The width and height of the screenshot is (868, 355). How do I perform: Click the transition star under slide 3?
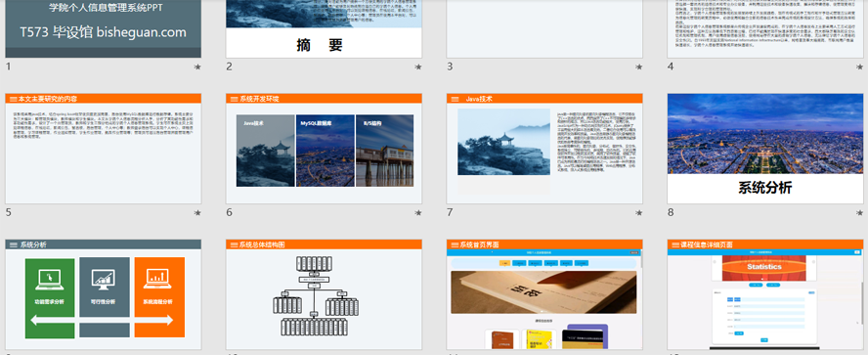pyautogui.click(x=639, y=67)
